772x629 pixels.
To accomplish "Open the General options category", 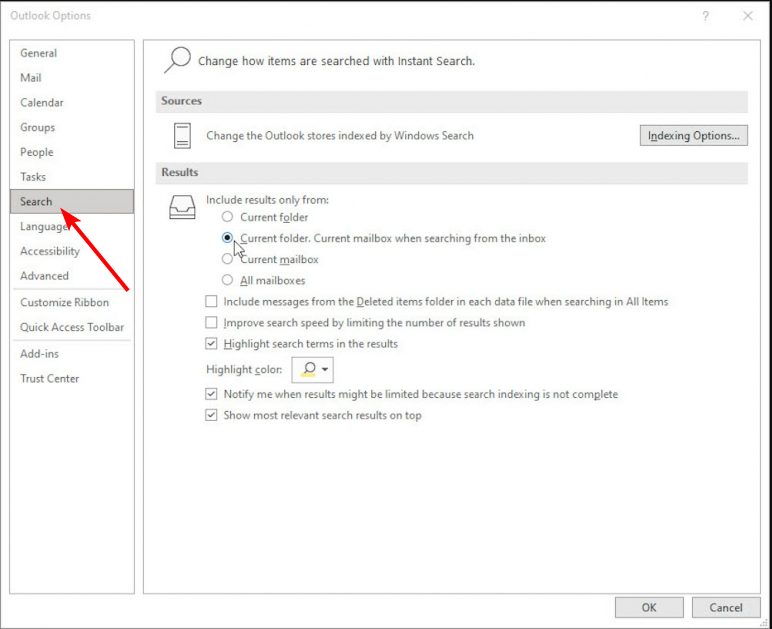I will (x=72, y=53).
